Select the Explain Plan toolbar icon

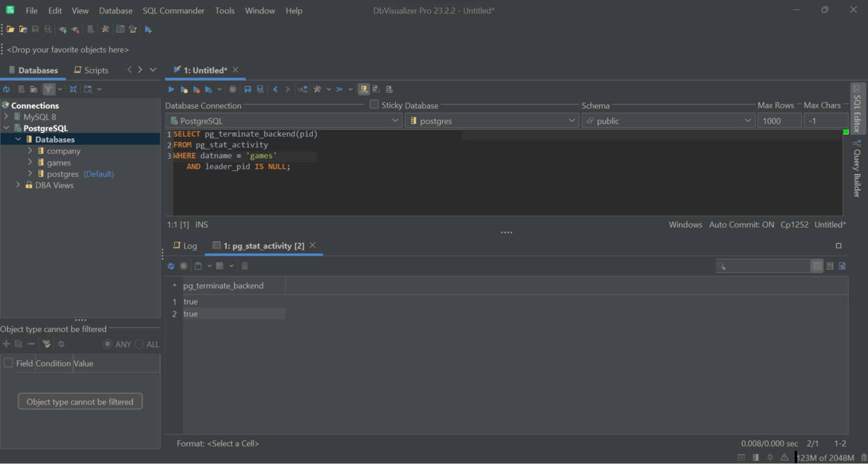(x=302, y=89)
